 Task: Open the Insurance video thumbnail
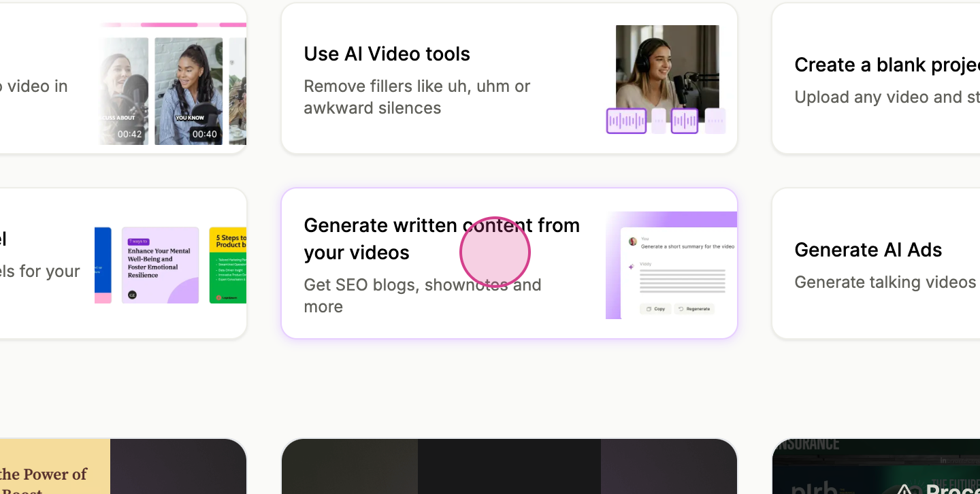pos(876,467)
